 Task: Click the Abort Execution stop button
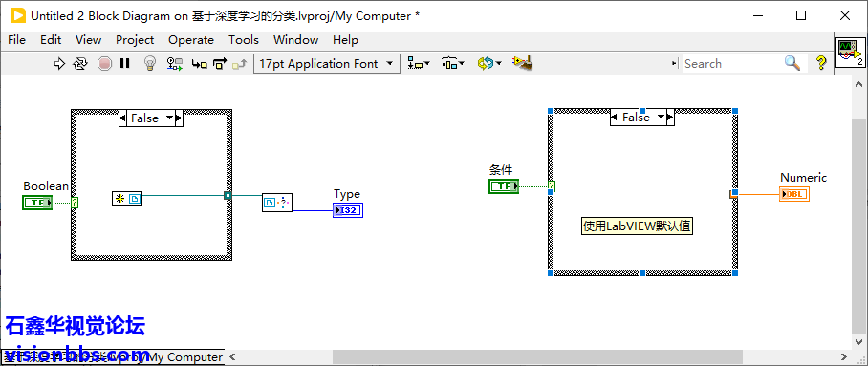[x=104, y=64]
